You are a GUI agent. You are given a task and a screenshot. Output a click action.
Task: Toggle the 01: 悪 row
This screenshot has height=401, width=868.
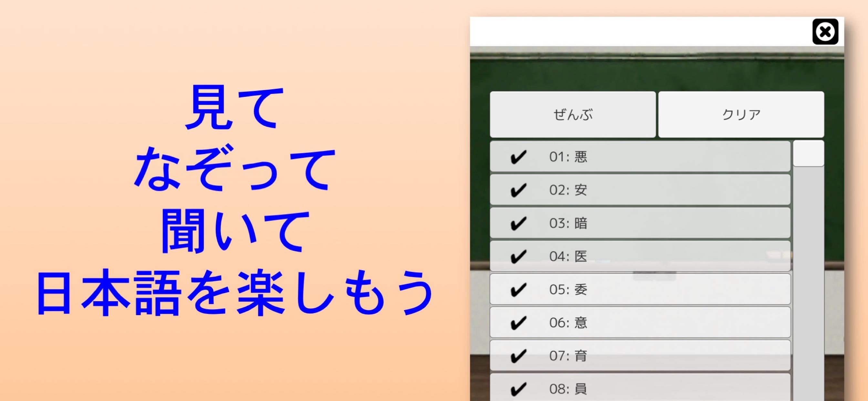click(x=640, y=157)
